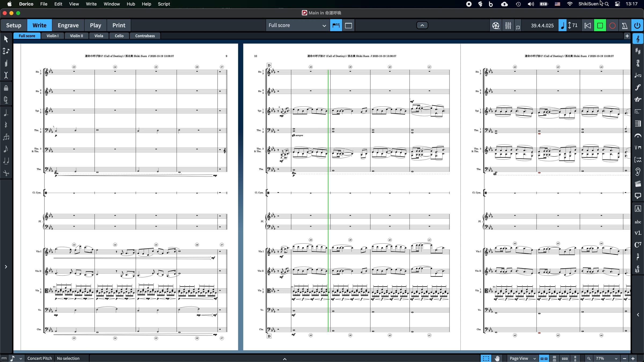Open Spotlight search in macOS menu bar
This screenshot has height=362, width=644.
pyautogui.click(x=607, y=4)
